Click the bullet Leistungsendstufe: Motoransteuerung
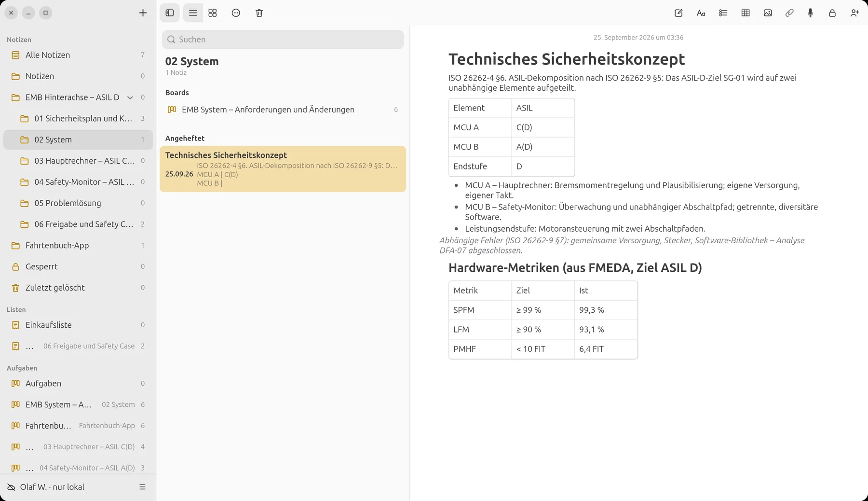868x501 pixels. coord(585,229)
